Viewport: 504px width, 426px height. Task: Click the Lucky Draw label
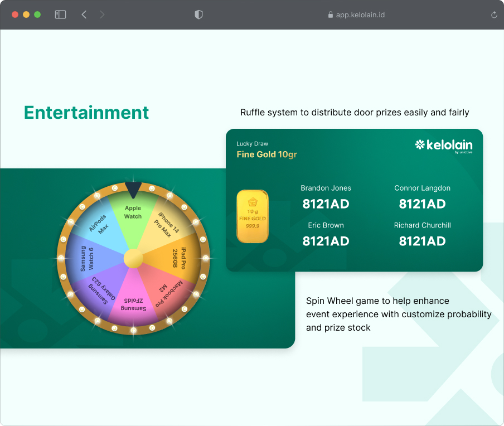click(253, 144)
